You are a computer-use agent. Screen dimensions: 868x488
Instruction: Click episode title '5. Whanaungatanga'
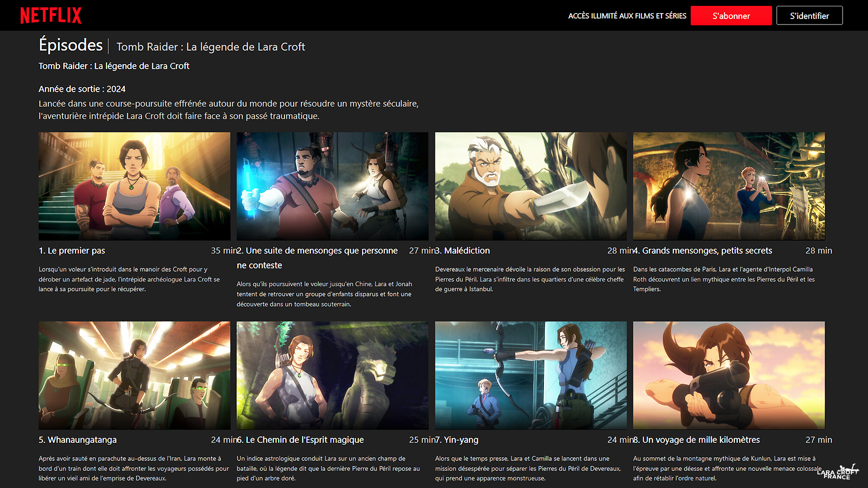point(78,440)
